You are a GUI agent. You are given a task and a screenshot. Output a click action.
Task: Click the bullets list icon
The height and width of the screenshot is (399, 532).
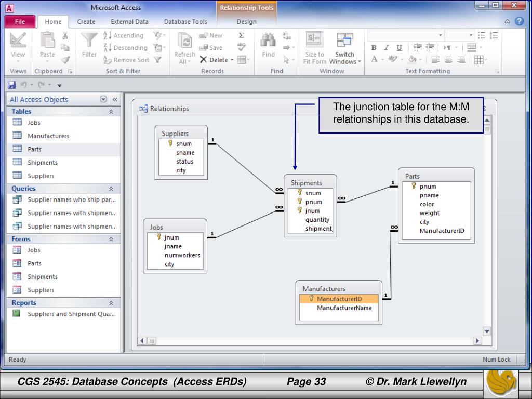pos(482,35)
